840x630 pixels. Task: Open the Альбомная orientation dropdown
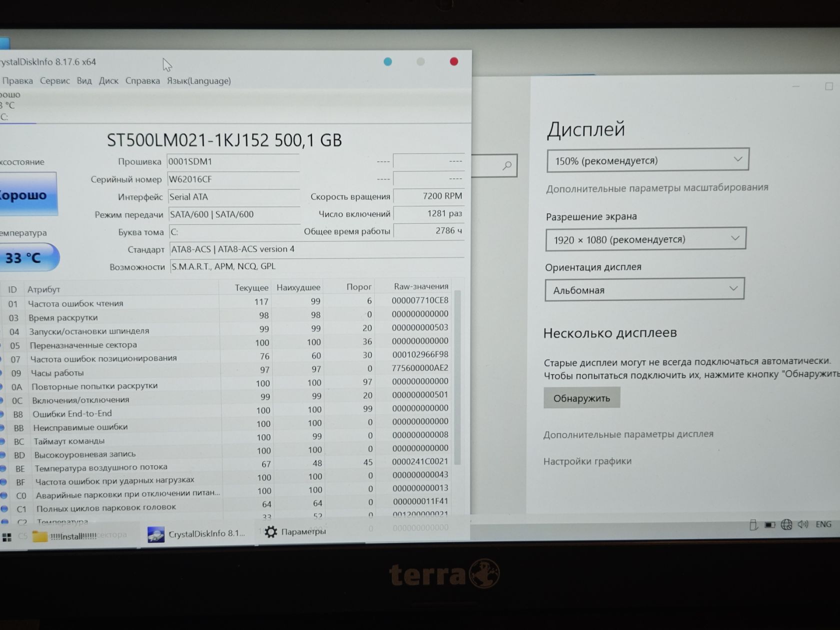click(644, 289)
